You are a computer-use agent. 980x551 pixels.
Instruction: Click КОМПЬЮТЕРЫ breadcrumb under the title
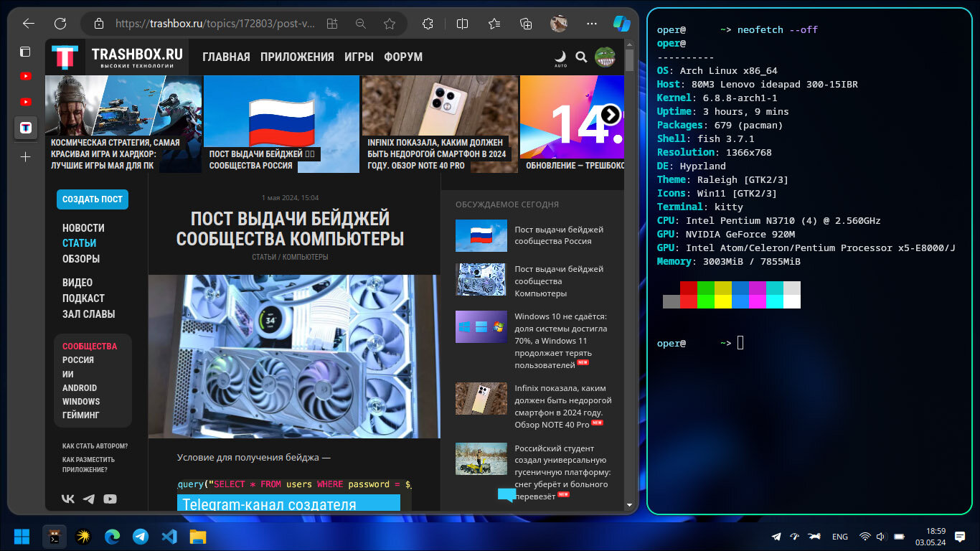(305, 257)
